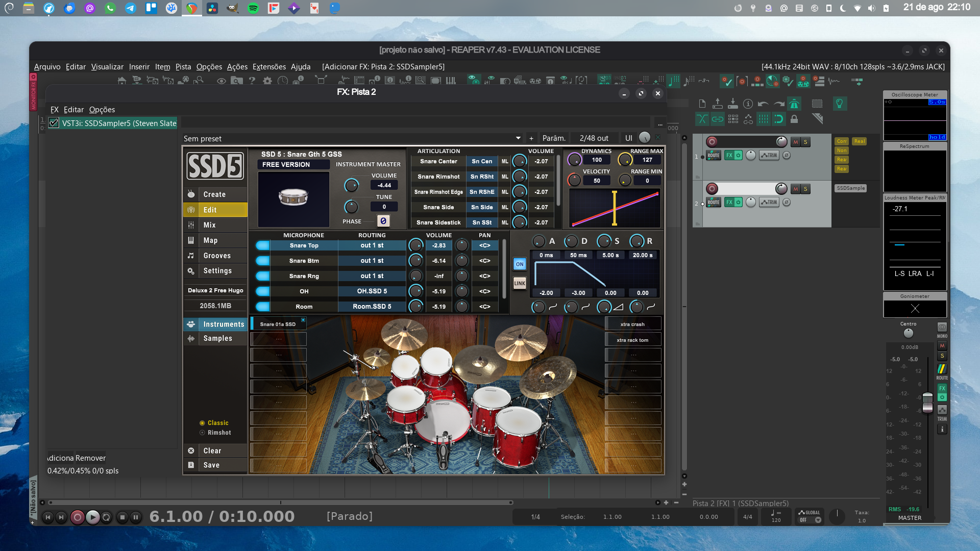Image resolution: width=980 pixels, height=551 pixels.
Task: Open the Extensões menu
Action: click(x=269, y=67)
